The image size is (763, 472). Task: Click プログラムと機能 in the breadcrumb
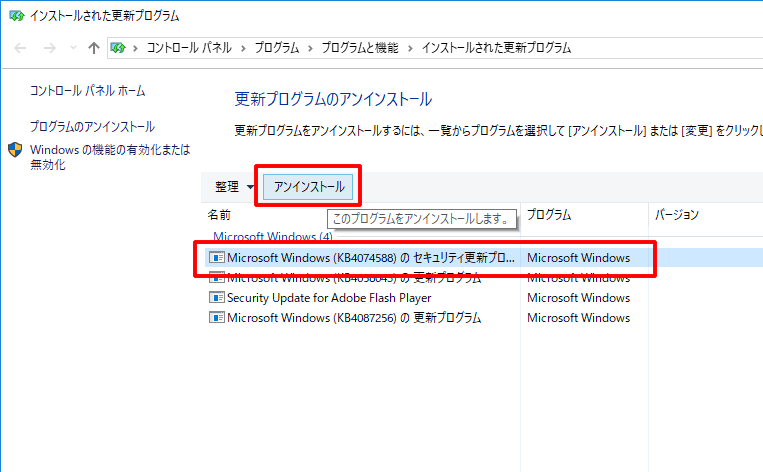360,48
